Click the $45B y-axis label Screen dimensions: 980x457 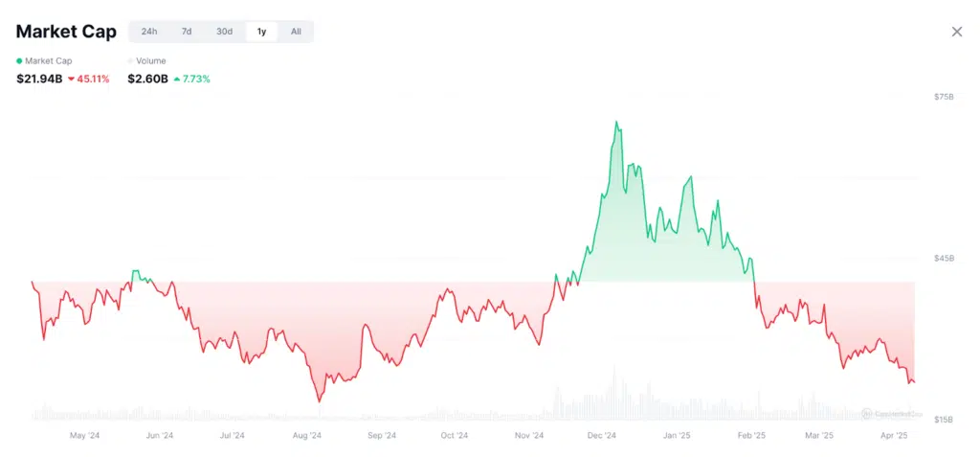coord(943,259)
